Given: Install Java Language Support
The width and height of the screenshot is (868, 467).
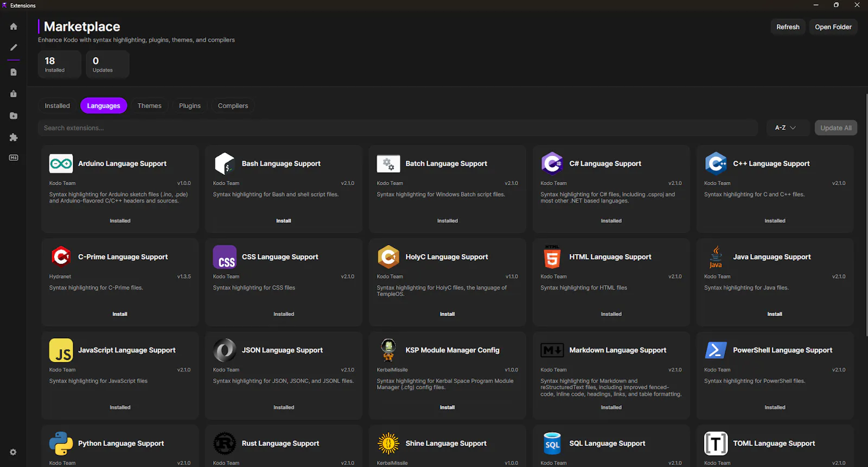Looking at the screenshot, I should click(x=775, y=314).
